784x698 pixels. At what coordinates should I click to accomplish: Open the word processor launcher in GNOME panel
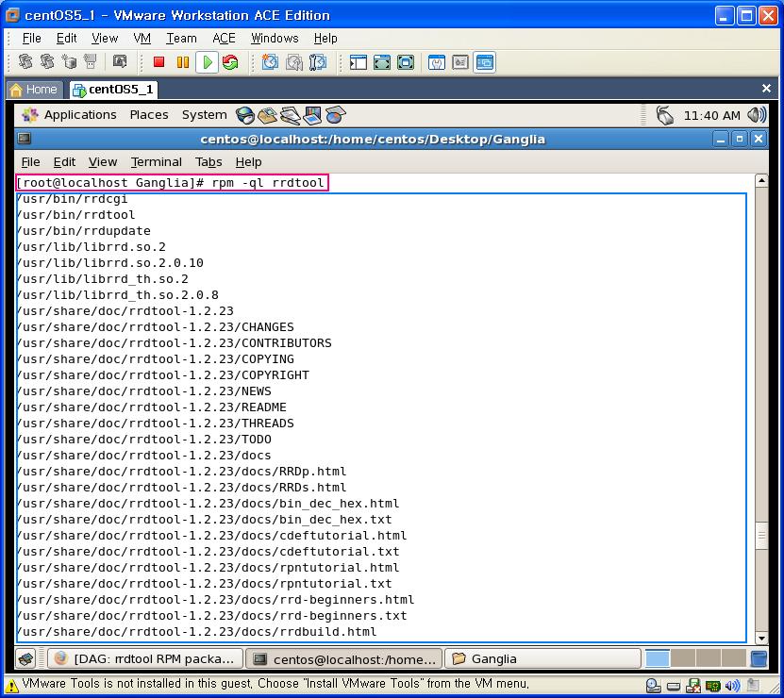pos(290,115)
